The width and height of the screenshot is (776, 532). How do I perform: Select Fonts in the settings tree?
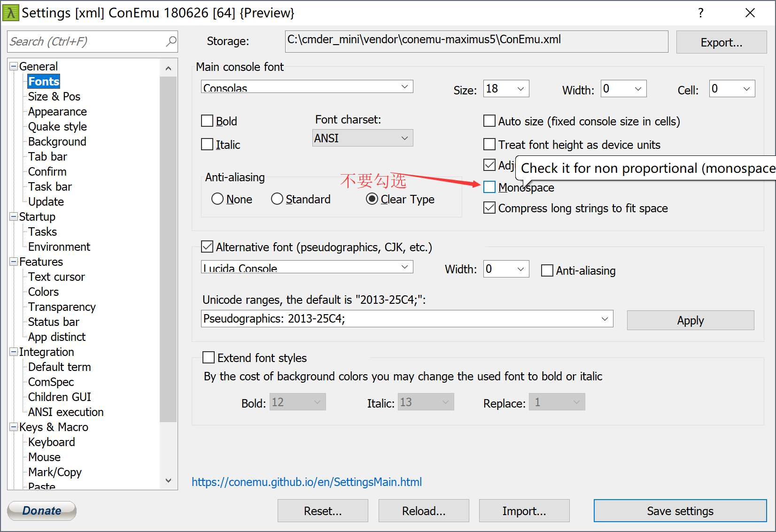coord(44,81)
